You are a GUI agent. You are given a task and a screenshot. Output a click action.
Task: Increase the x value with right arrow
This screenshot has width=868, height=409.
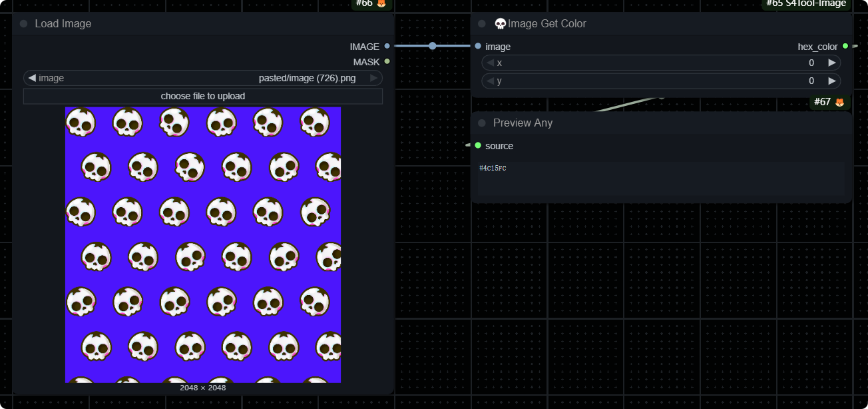(x=831, y=63)
